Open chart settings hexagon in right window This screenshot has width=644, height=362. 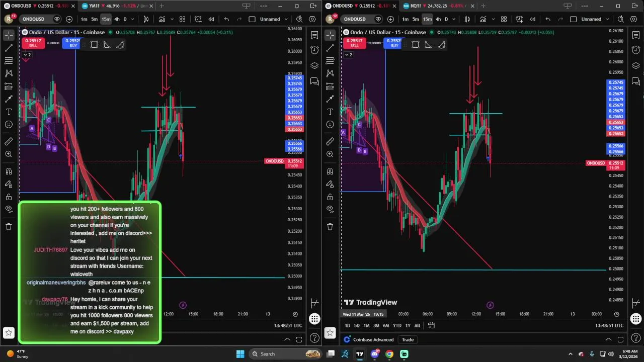point(634,19)
